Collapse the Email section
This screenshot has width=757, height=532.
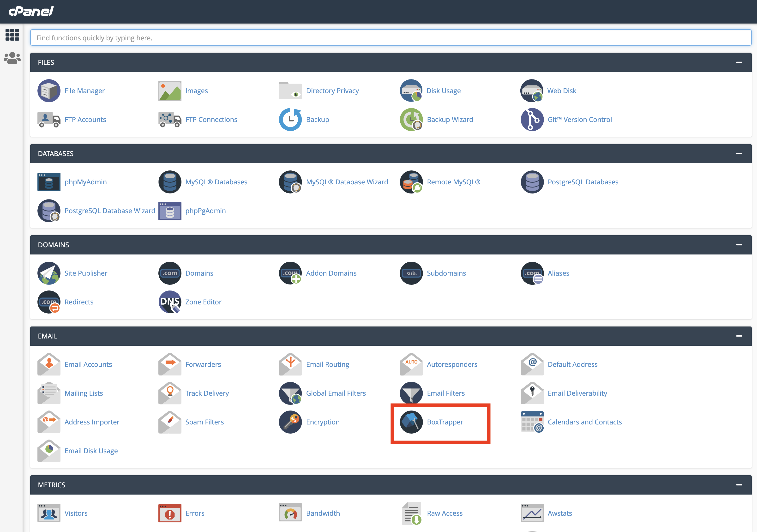pos(739,336)
